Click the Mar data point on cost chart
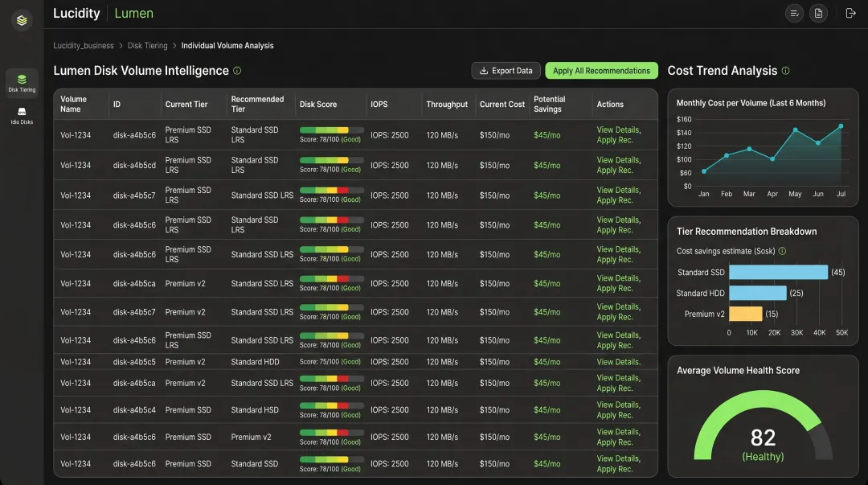Viewport: 868px width, 485px height. [x=749, y=149]
